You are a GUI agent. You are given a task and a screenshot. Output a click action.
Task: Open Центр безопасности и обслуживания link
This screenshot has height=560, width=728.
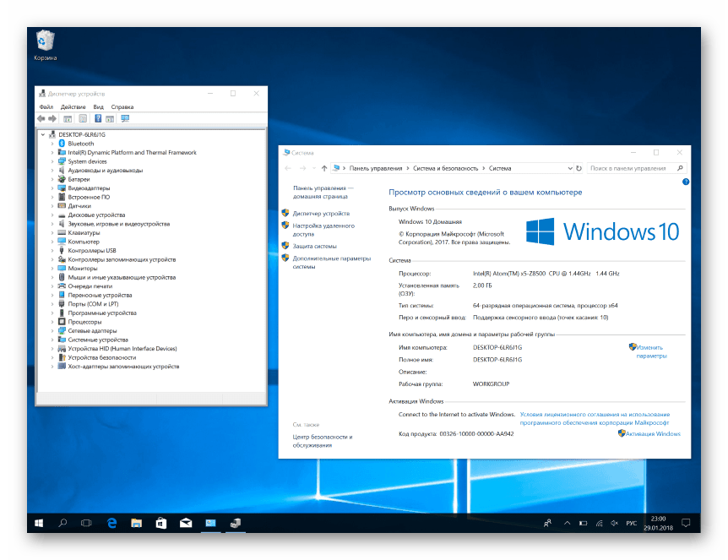(323, 441)
